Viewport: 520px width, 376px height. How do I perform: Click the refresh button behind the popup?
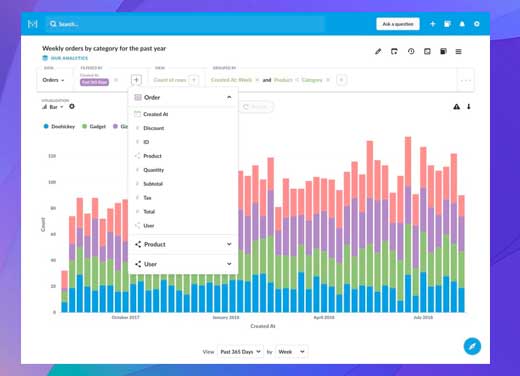256,107
